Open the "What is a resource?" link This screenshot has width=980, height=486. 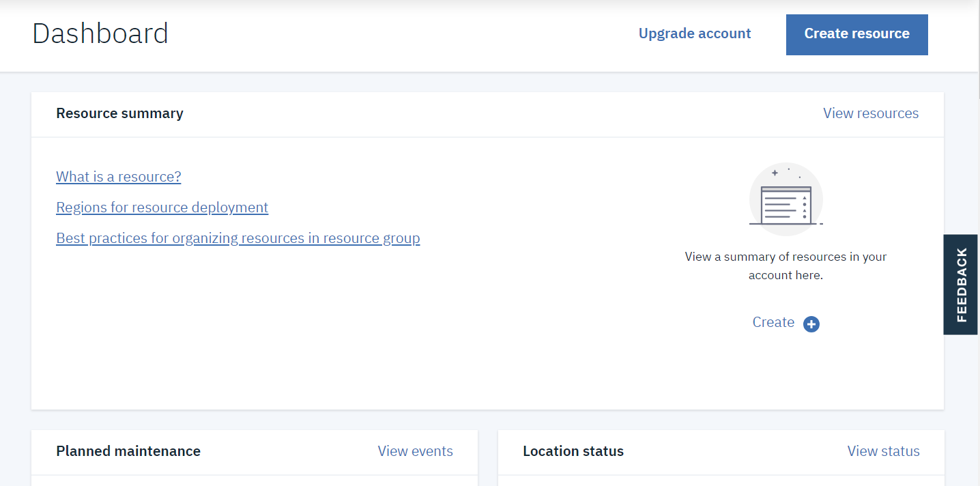coord(119,177)
